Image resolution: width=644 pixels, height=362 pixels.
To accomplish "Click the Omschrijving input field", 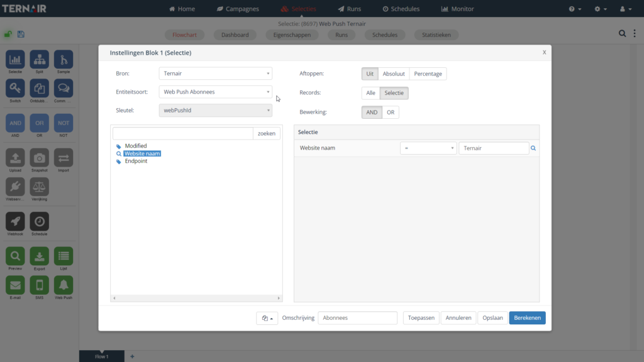I will (x=357, y=318).
